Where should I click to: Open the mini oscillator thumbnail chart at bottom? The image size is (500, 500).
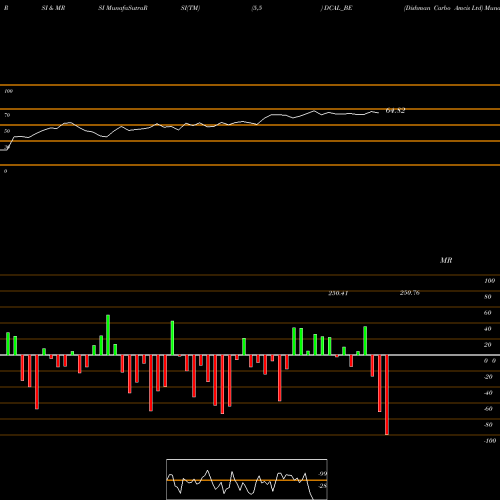(x=247, y=479)
